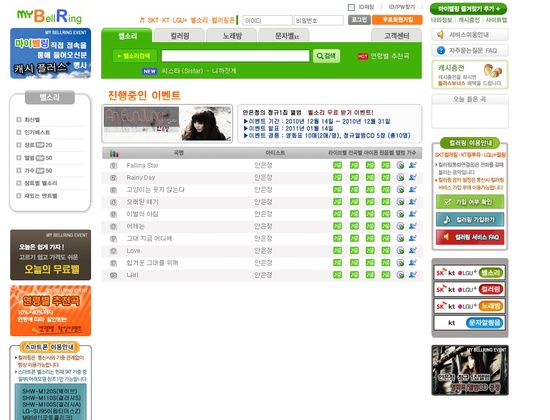Image resolution: width=550 pixels, height=420 pixels.
Task: Click the magnifier 검색 search button
Action: coord(326,56)
